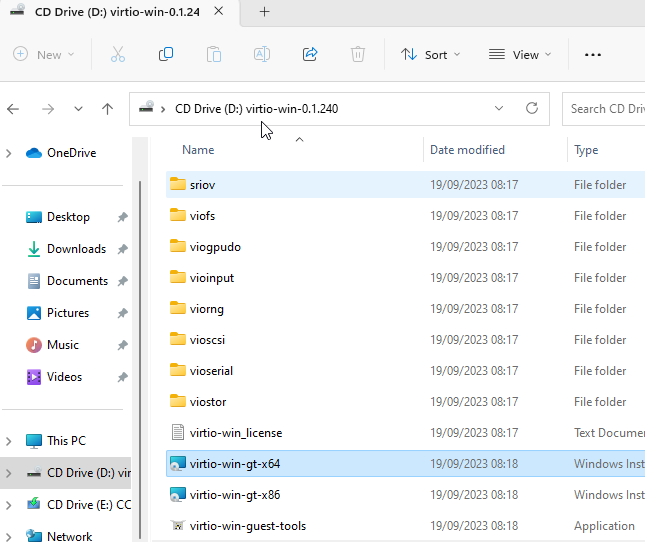Click the Share icon in toolbar
The width and height of the screenshot is (645, 542).
pyautogui.click(x=310, y=54)
